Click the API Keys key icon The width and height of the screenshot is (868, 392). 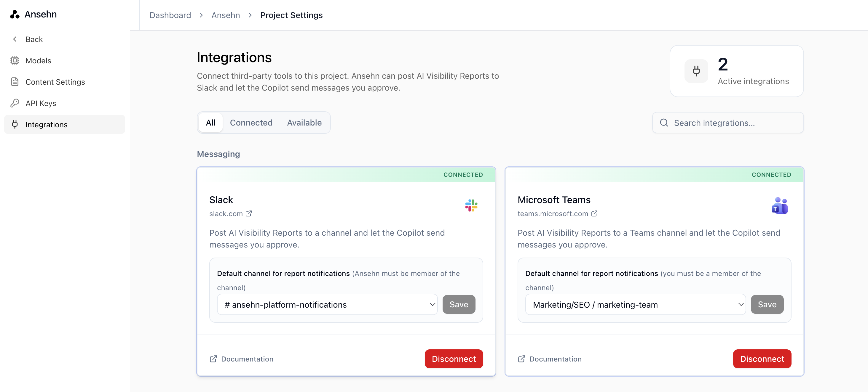15,103
